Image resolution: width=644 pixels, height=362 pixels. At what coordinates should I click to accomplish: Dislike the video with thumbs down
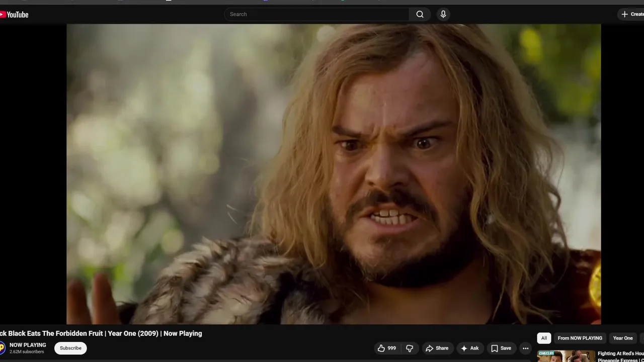tap(410, 348)
